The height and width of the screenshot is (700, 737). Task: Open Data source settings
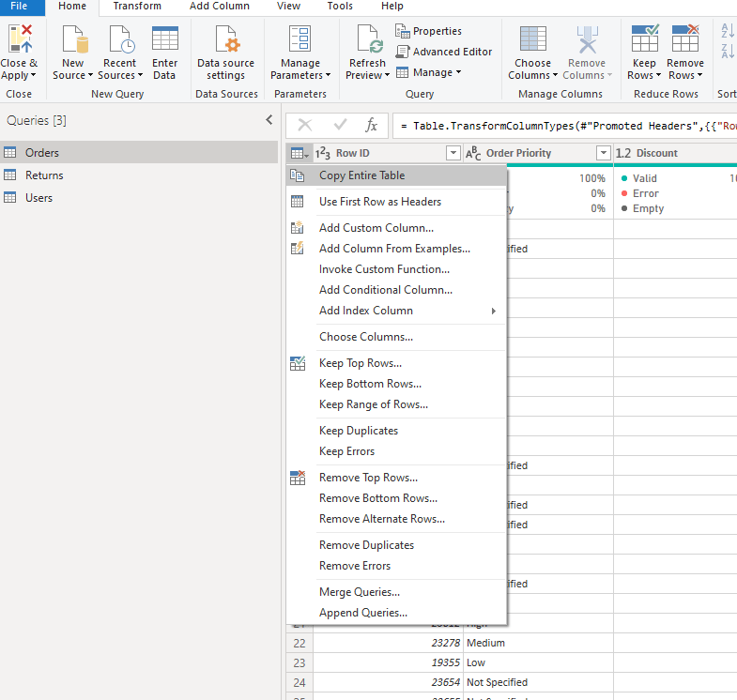225,53
